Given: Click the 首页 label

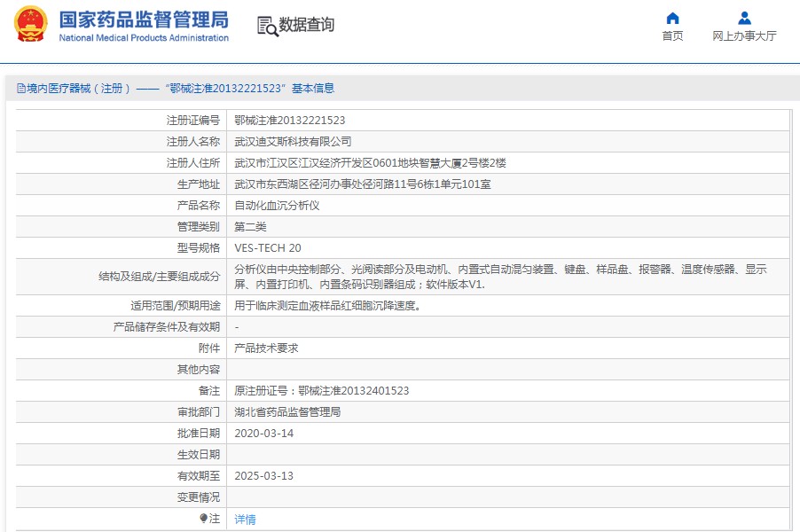Looking at the screenshot, I should 672,35.
